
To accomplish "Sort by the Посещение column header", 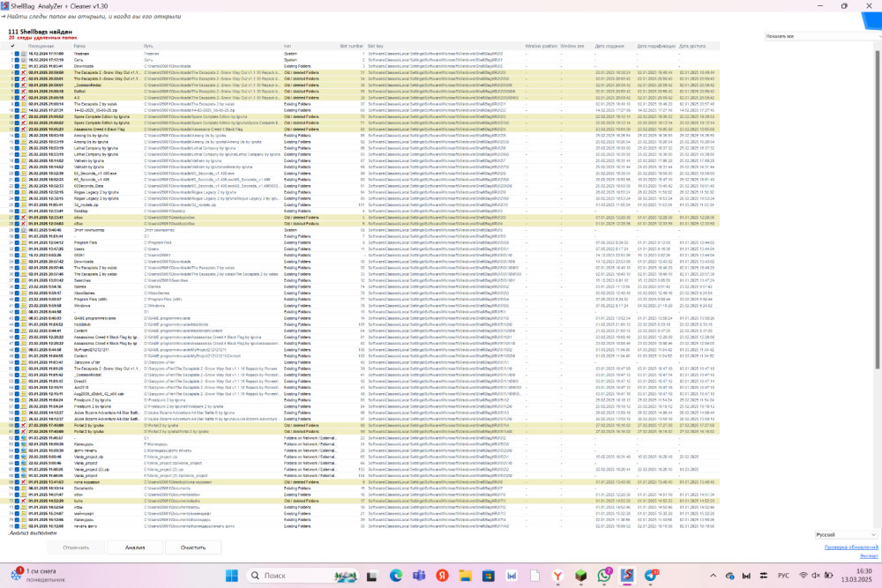I will pyautogui.click(x=41, y=46).
